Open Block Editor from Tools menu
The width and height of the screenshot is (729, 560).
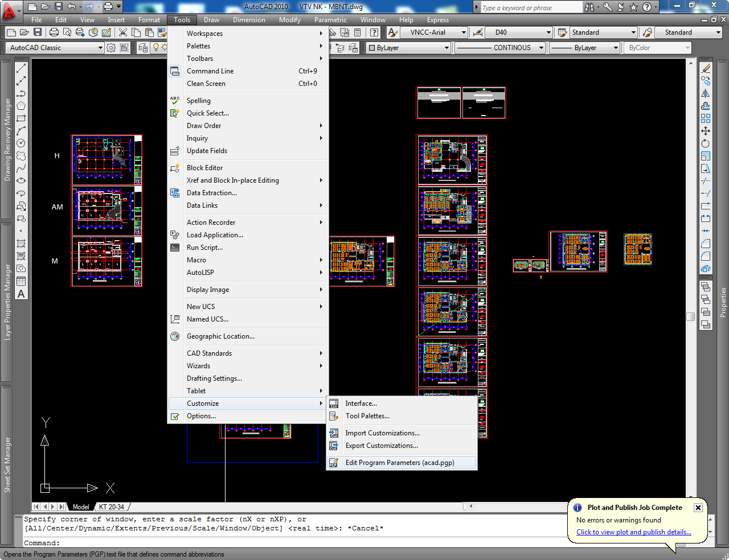tap(248, 168)
